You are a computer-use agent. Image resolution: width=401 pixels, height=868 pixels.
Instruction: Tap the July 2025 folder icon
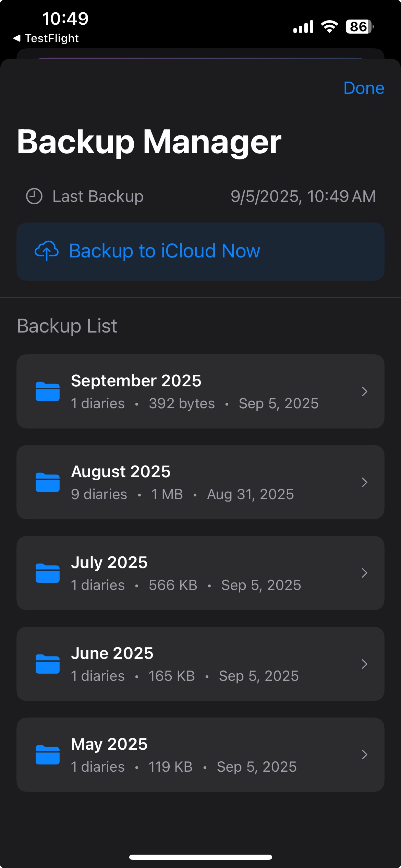coord(48,573)
